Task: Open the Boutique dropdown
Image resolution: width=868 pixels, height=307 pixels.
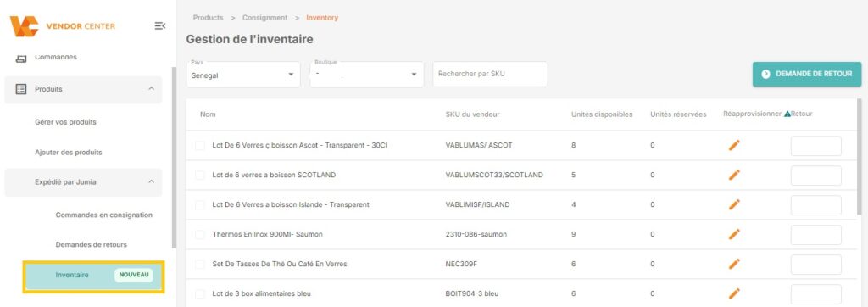Action: coord(366,75)
